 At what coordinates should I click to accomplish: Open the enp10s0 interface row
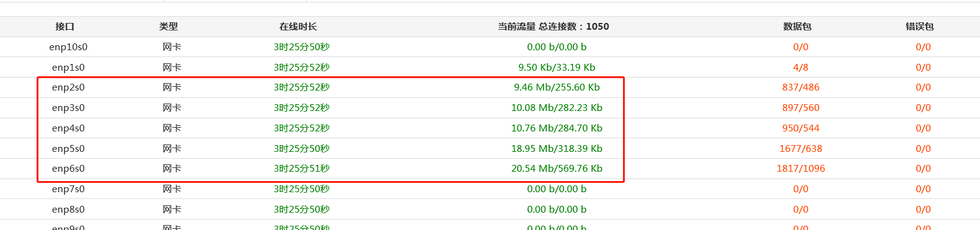tap(490, 47)
